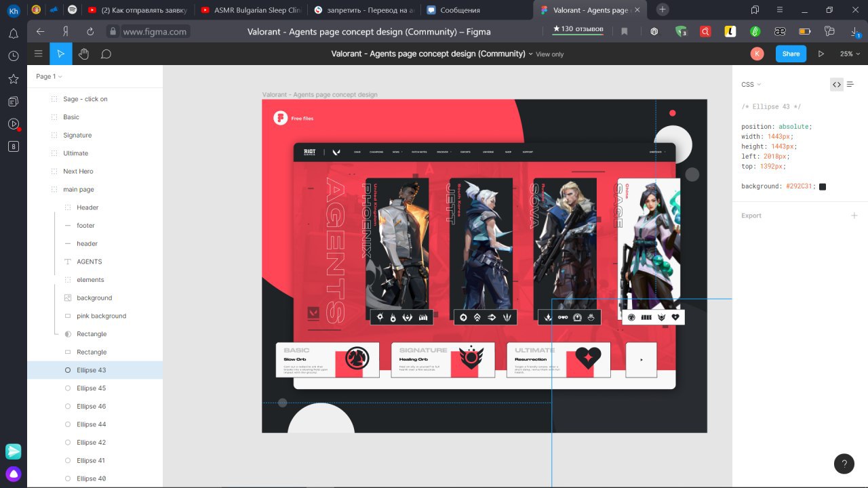Click the #292C31 background color swatch
The height and width of the screenshot is (488, 868).
pos(823,186)
